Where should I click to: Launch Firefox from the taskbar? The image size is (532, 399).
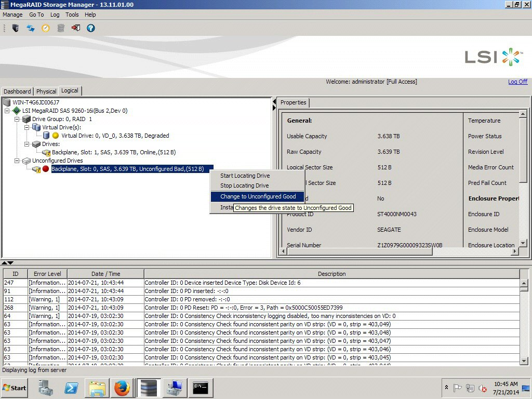click(x=122, y=388)
